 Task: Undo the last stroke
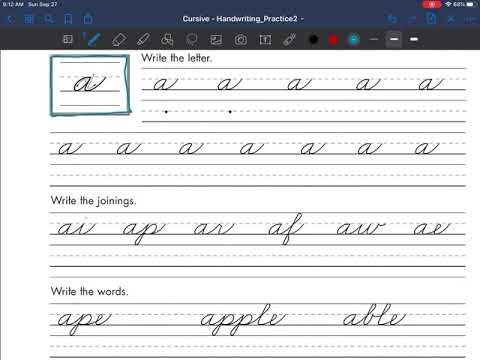tap(392, 19)
